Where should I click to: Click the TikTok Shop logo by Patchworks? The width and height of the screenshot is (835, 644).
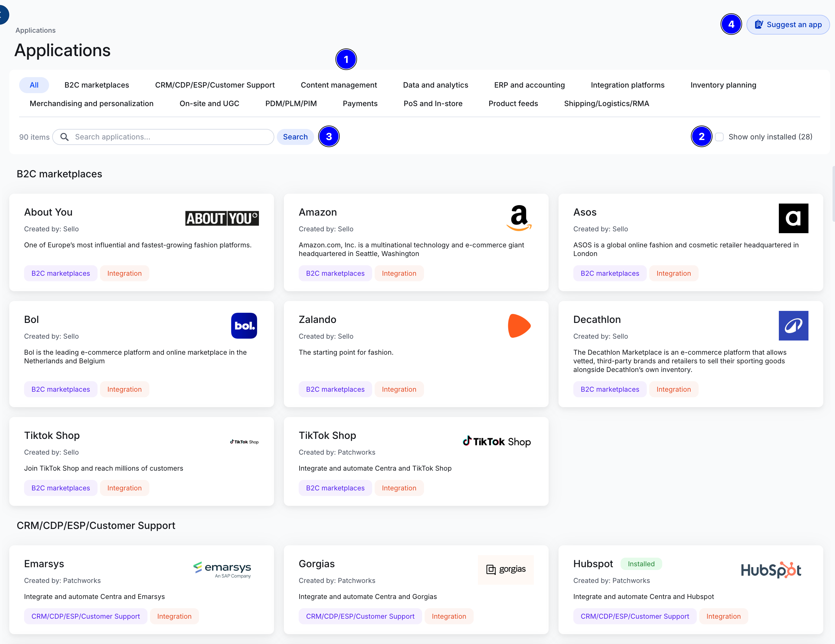tap(496, 441)
